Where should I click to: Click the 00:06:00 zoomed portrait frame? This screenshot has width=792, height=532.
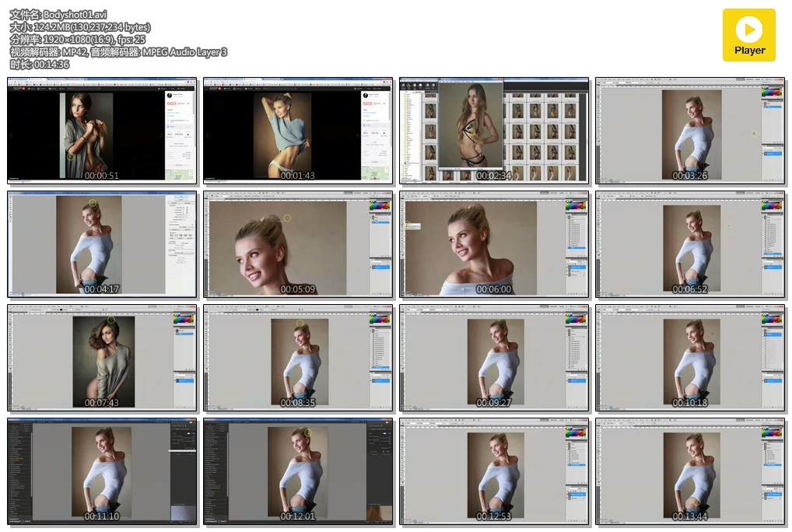coord(494,244)
